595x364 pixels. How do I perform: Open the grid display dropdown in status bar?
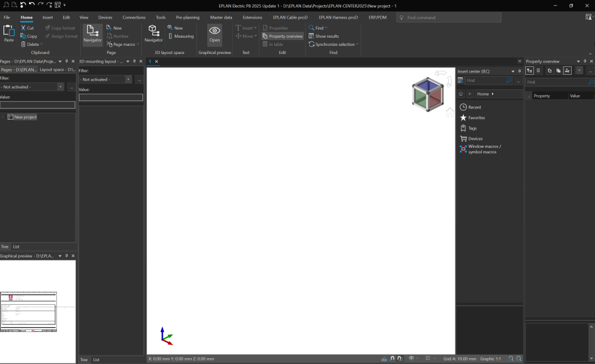(435, 359)
